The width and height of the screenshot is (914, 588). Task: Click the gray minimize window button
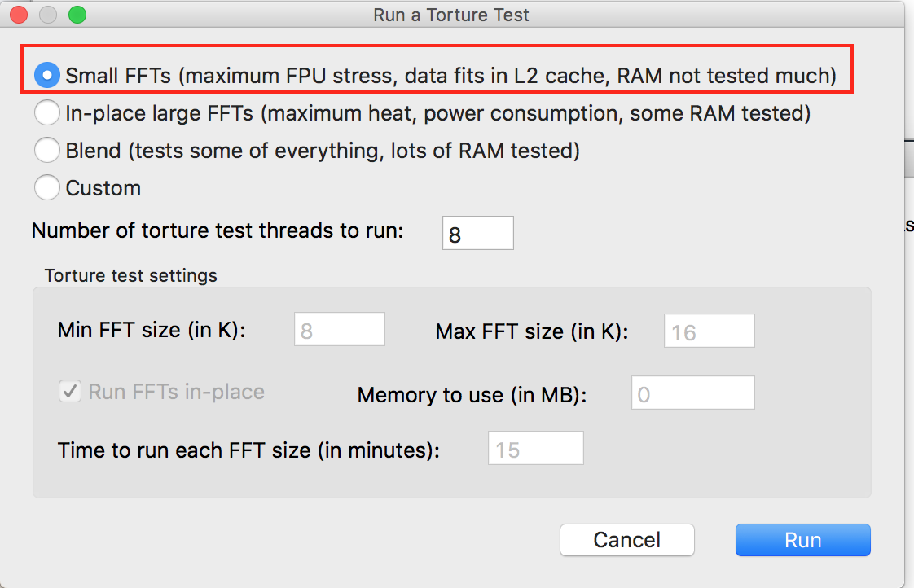click(x=48, y=15)
